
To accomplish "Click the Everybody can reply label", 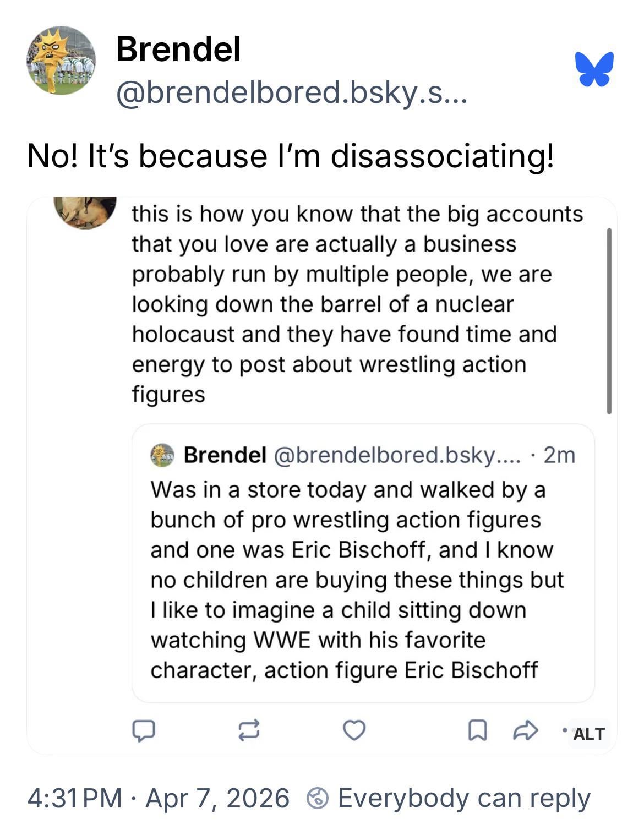I will (463, 798).
